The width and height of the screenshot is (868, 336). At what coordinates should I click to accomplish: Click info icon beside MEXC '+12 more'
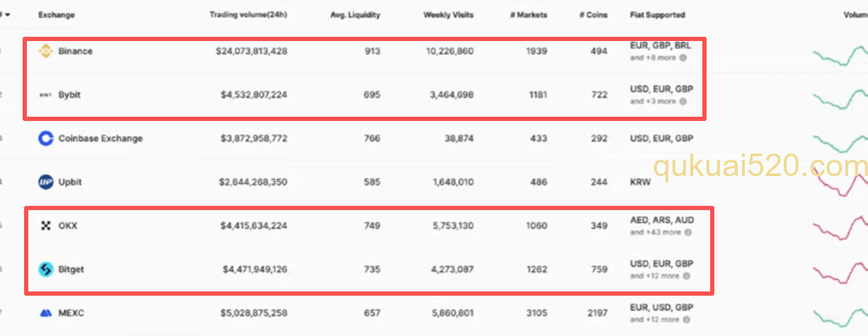[687, 320]
